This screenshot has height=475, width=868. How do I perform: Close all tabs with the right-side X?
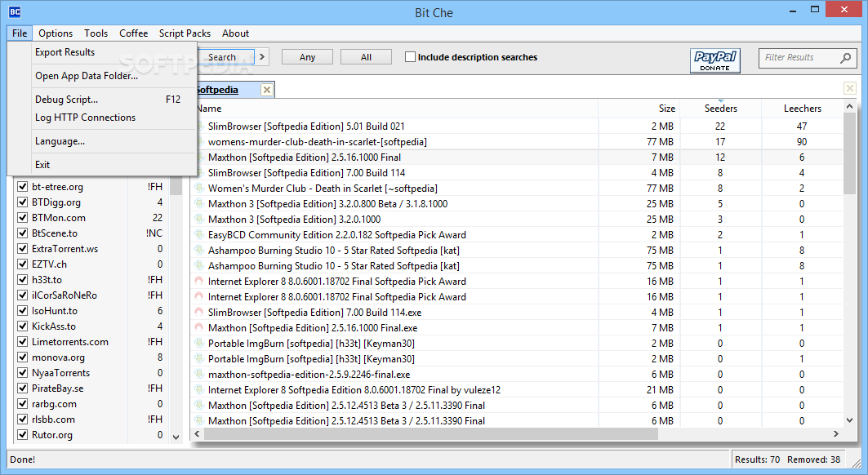point(850,88)
